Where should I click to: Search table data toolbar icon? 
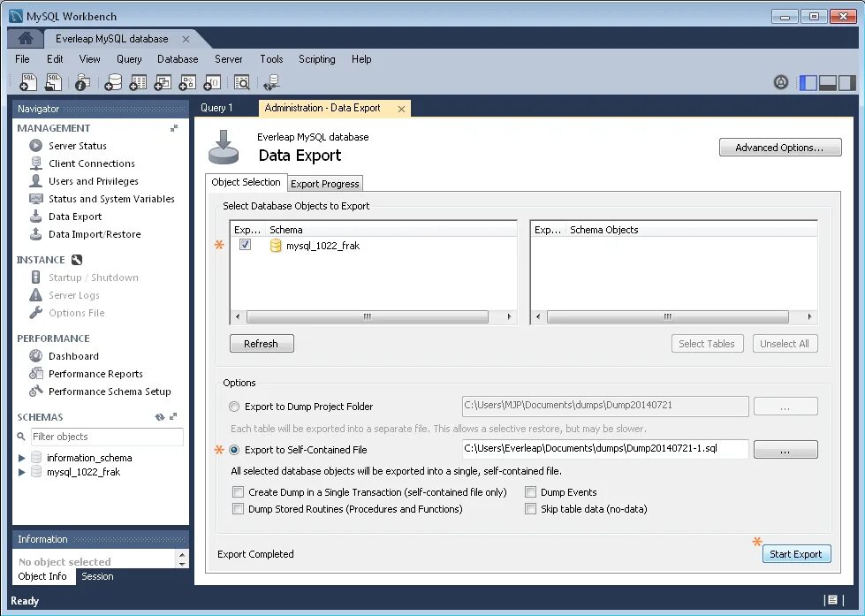point(241,82)
